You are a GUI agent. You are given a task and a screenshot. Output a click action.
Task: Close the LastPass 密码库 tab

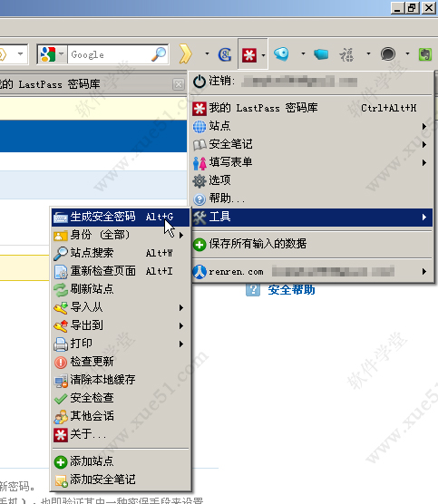[x=179, y=84]
